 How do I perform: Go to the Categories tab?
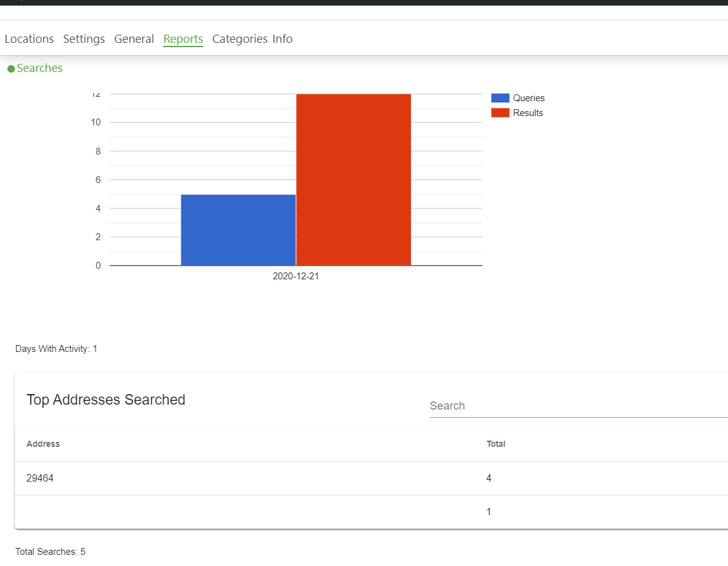tap(240, 39)
